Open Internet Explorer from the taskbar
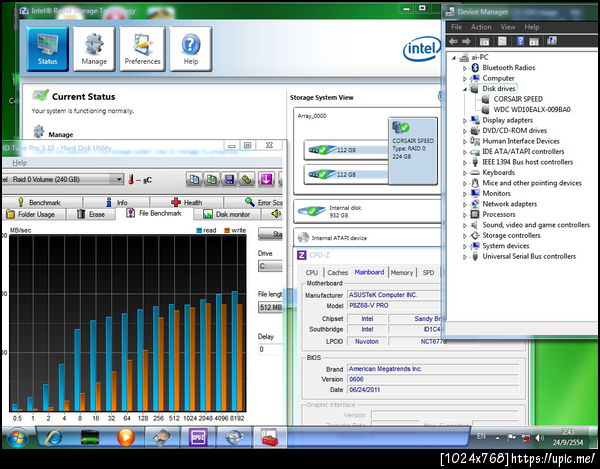600x469 pixels. click(54, 437)
